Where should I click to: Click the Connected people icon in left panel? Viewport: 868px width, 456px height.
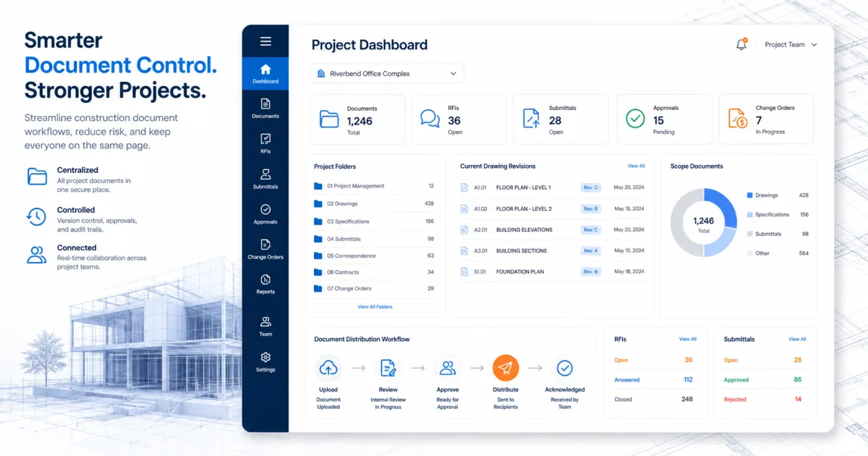click(x=36, y=255)
